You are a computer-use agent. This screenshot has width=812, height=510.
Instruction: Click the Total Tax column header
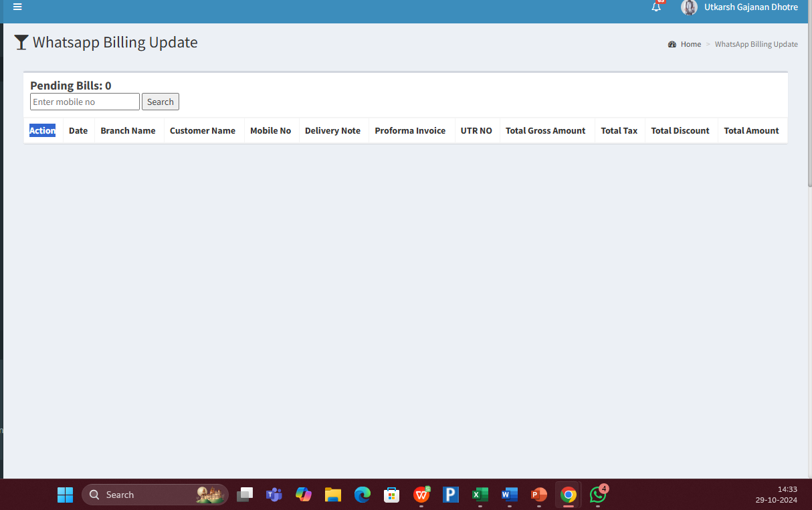[619, 130]
